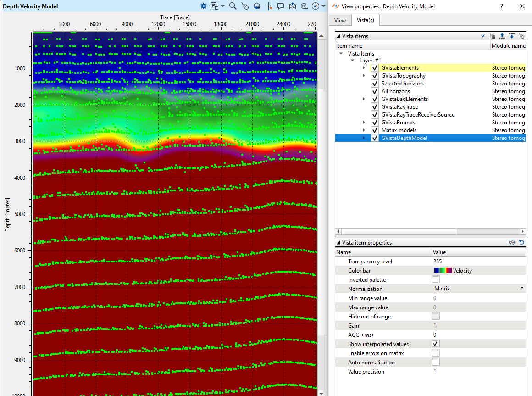
Task: Activate the crosshair cursor tool
Action: point(269,6)
